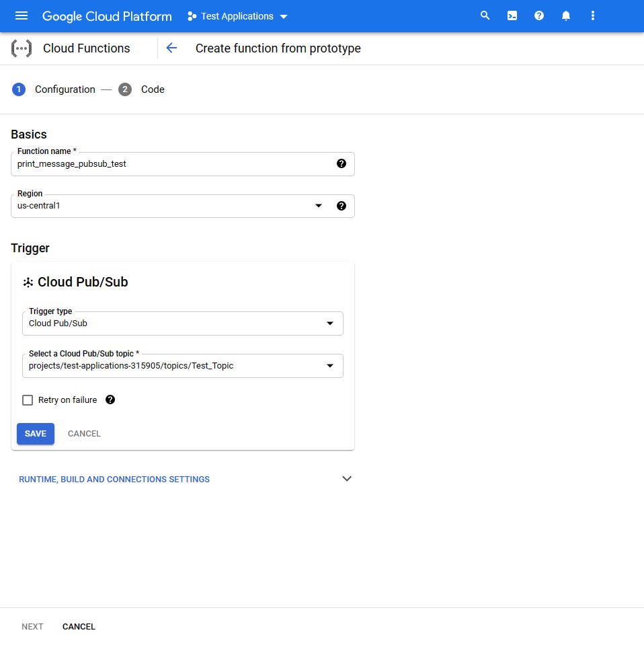Image resolution: width=644 pixels, height=645 pixels.
Task: Open notifications from the top bar
Action: [x=566, y=15]
